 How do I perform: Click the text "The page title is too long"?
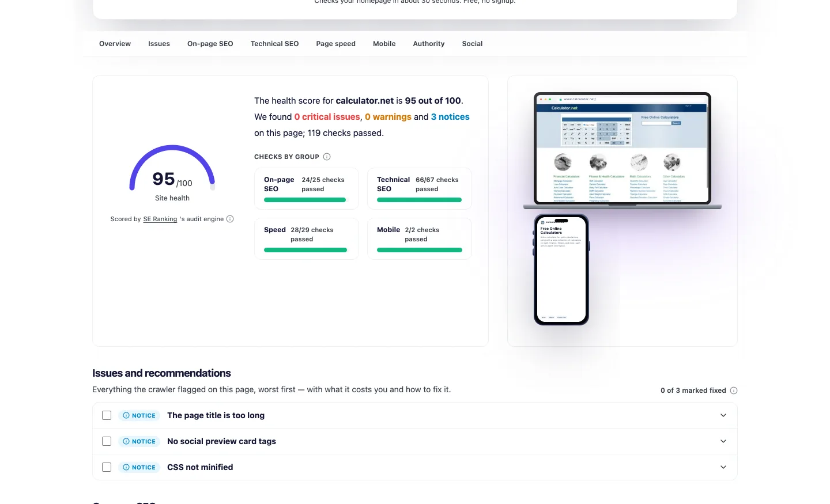click(x=216, y=415)
